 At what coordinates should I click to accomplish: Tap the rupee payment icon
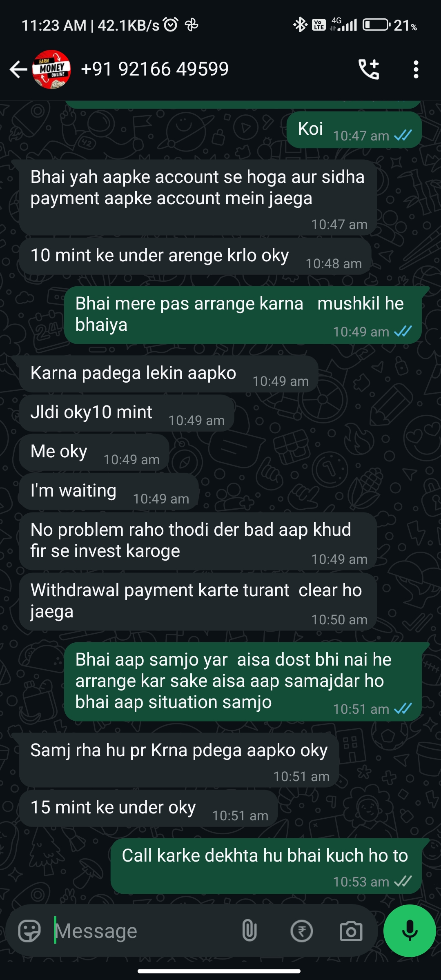pyautogui.click(x=301, y=931)
